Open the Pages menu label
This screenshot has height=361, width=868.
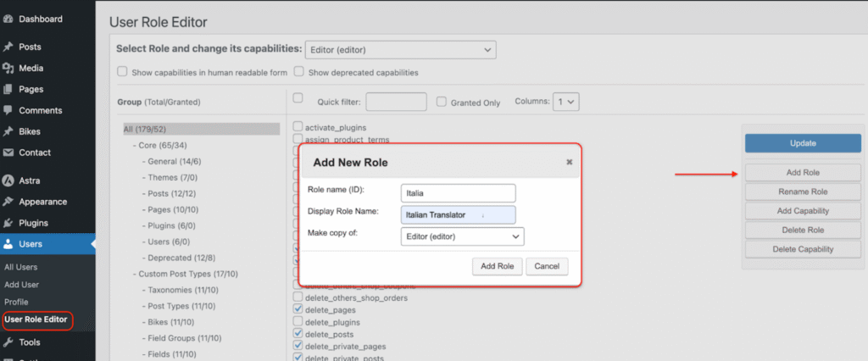coord(31,89)
